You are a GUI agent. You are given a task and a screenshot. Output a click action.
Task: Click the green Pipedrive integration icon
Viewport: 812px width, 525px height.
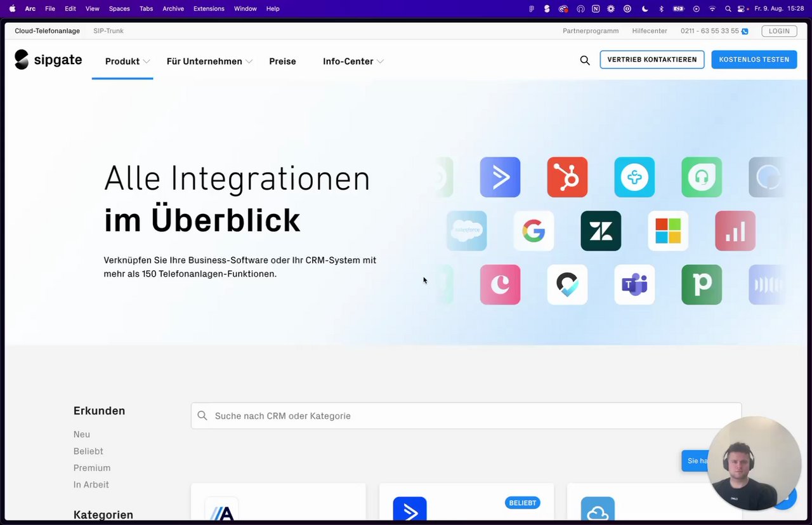[x=702, y=284]
